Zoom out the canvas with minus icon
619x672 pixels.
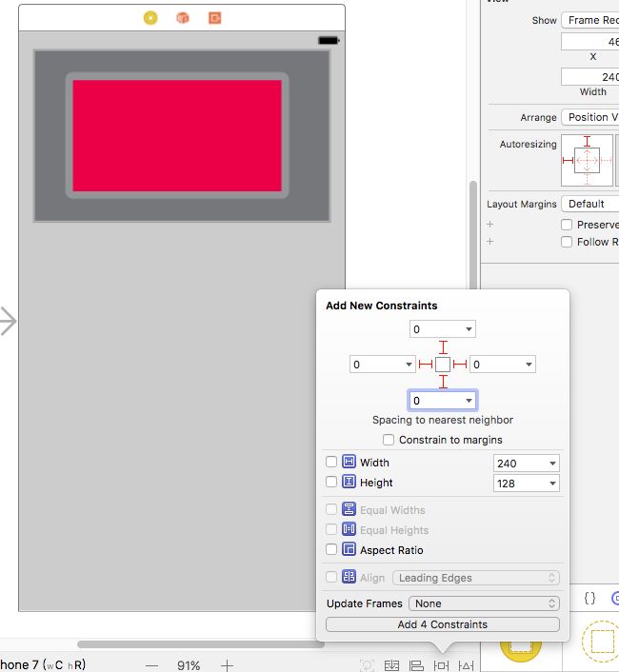tap(151, 665)
